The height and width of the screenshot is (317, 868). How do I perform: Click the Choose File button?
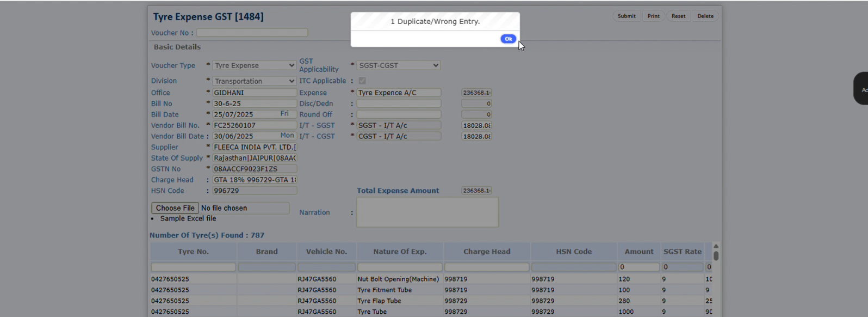click(175, 208)
